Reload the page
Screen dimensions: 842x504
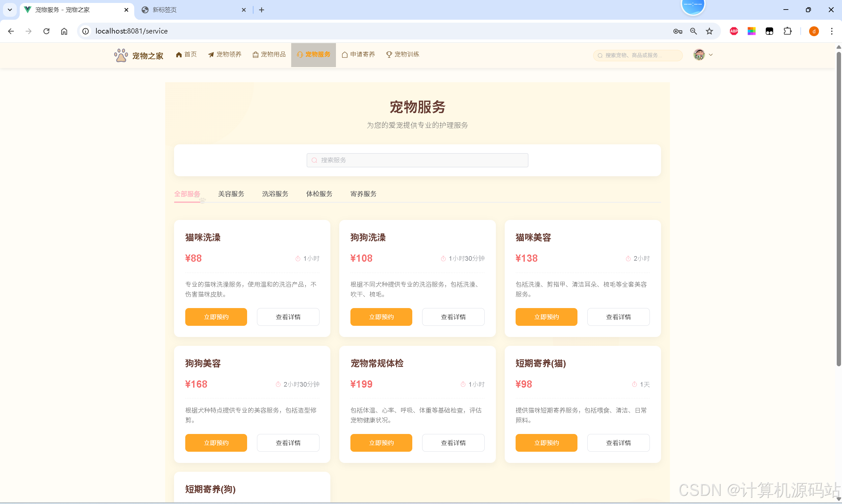tap(46, 31)
